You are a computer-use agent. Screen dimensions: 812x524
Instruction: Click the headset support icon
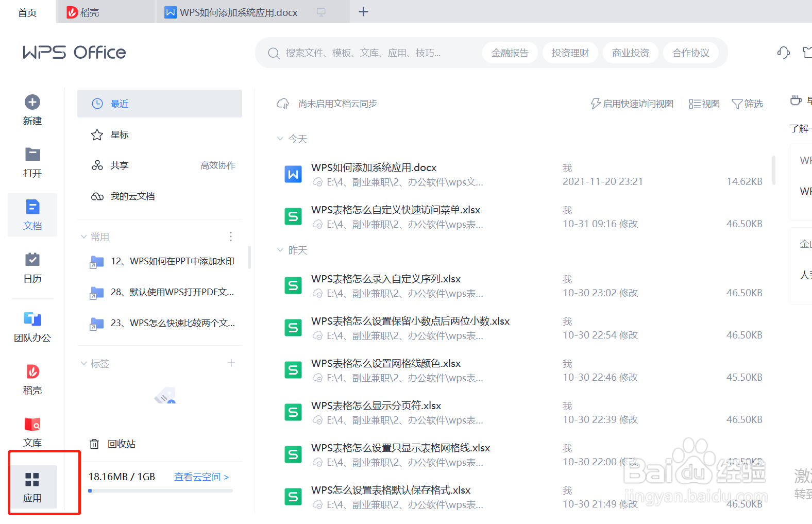[783, 52]
